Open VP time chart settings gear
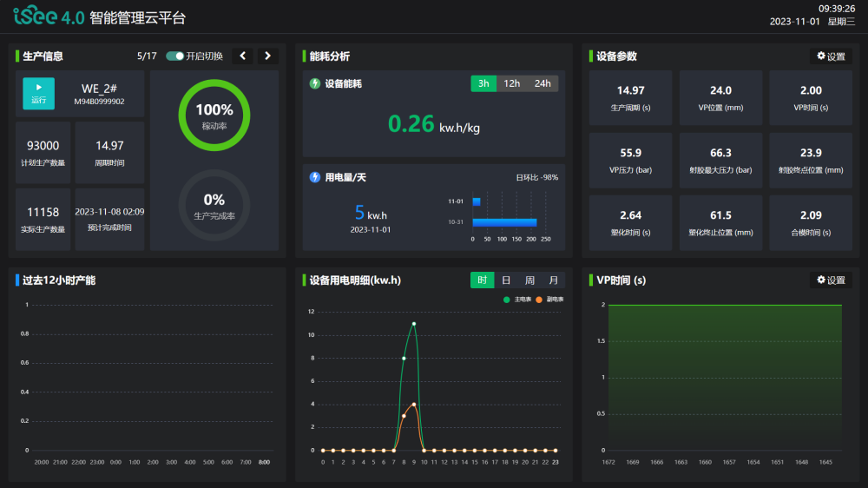 point(831,280)
